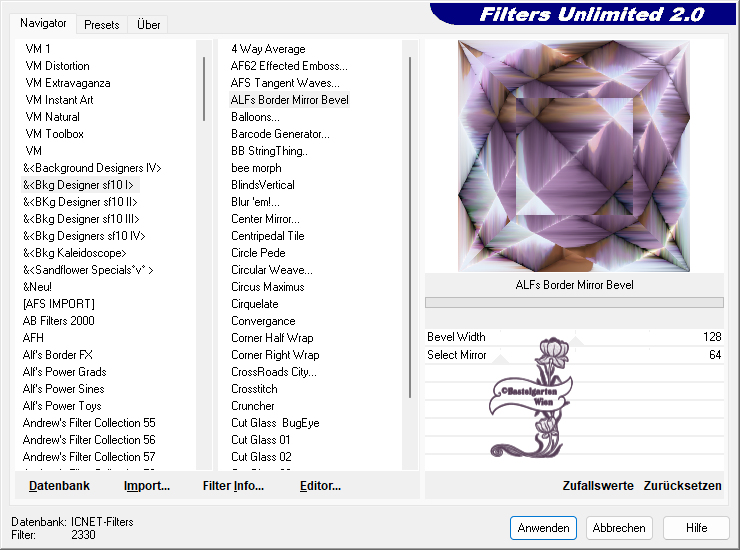740x550 pixels.
Task: Reset values with Zurücksetzen
Action: [x=682, y=486]
